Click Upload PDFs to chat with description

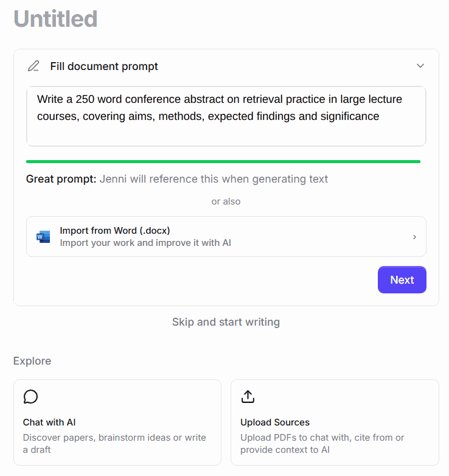point(322,444)
